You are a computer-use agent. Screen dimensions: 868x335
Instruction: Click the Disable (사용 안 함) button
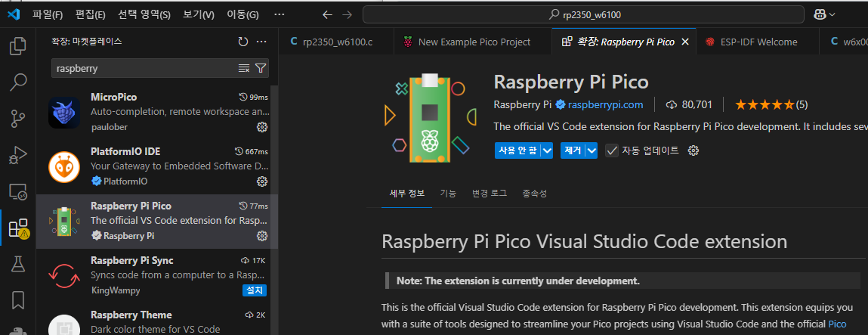coord(517,150)
